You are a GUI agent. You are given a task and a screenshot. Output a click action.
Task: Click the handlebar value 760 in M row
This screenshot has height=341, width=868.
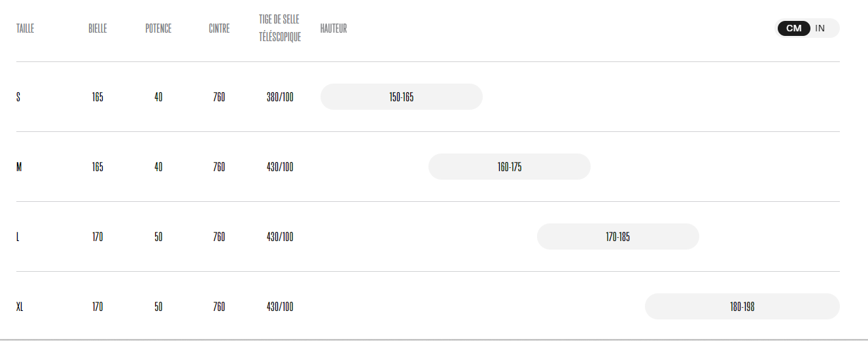pyautogui.click(x=219, y=167)
